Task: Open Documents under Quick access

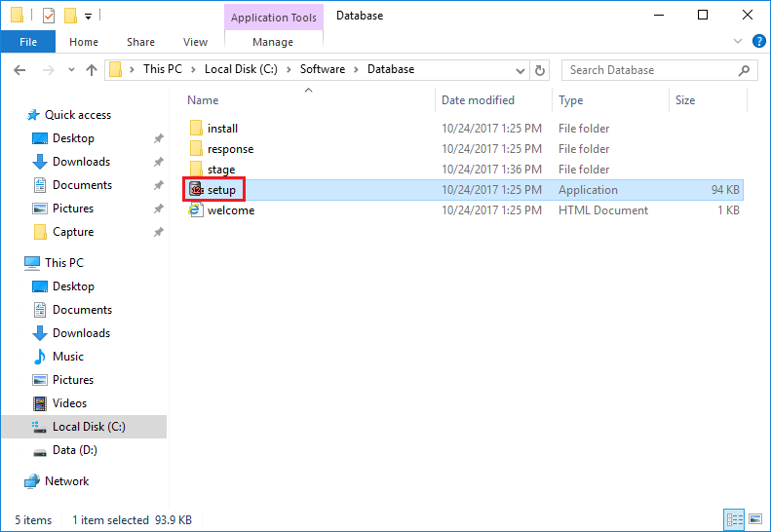Action: coord(82,185)
